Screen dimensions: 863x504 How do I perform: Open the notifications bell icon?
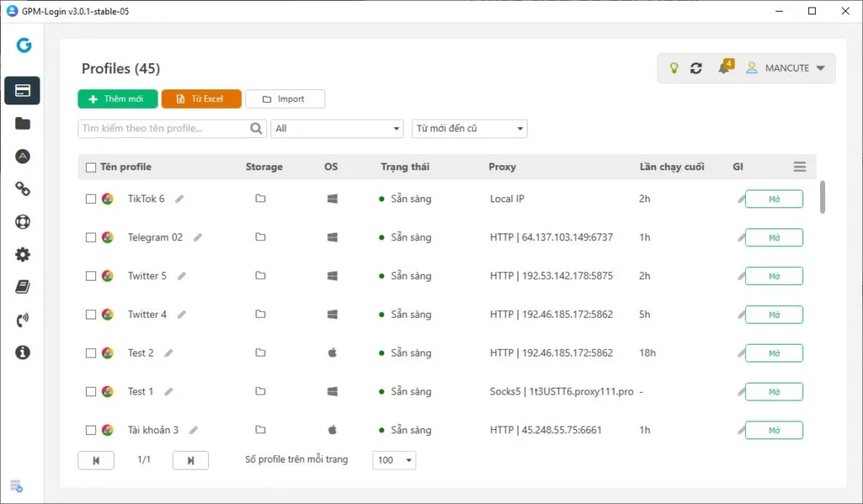[723, 68]
